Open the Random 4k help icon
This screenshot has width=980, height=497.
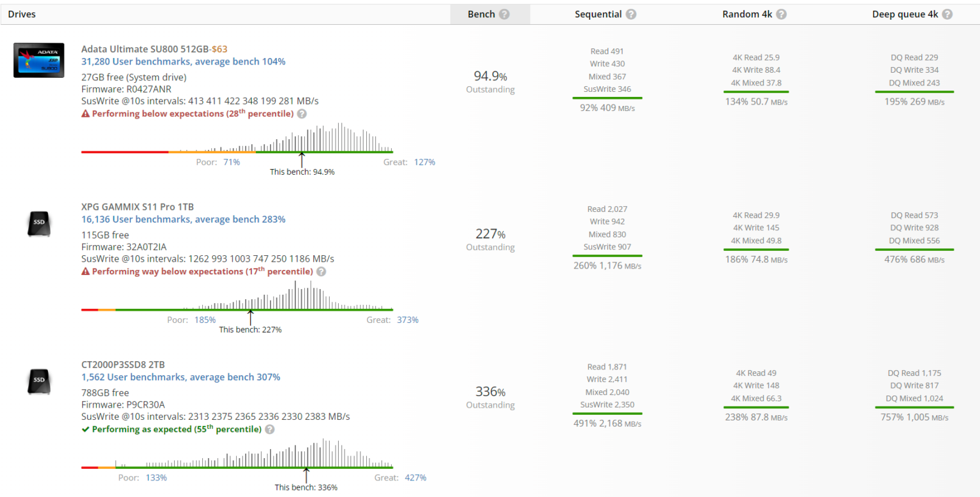[781, 14]
